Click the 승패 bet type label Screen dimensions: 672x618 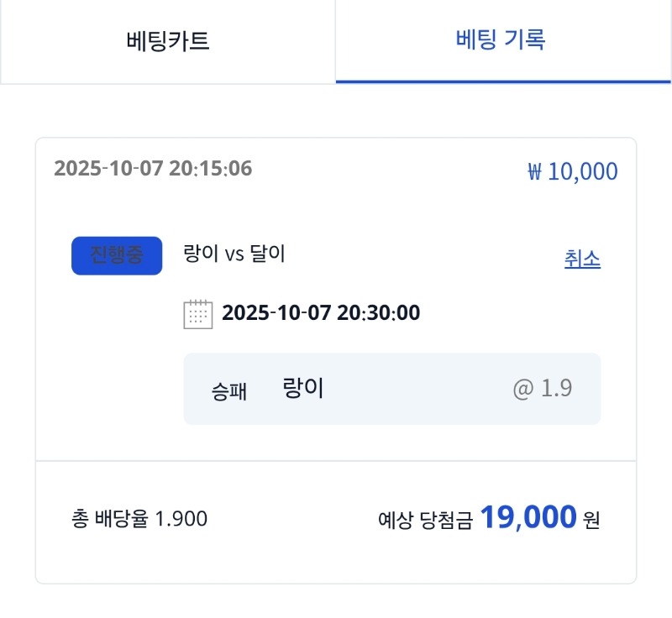229,391
